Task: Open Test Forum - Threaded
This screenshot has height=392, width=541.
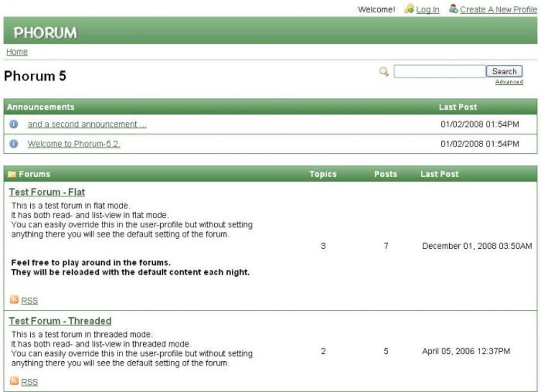Action: [60, 321]
